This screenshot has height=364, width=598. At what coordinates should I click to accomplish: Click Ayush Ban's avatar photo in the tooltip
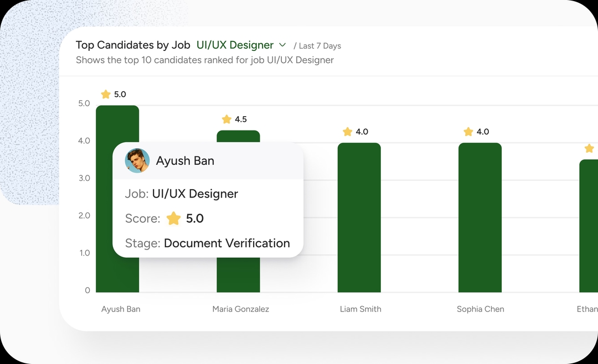click(137, 161)
